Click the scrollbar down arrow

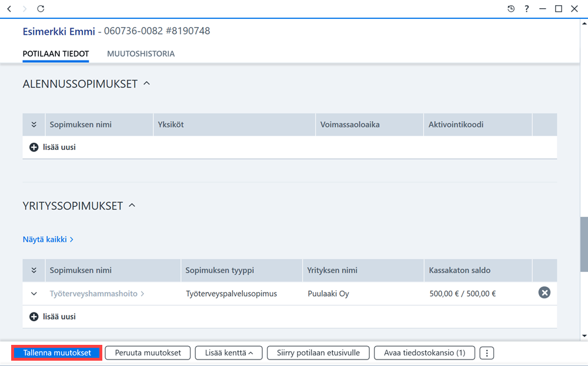[x=584, y=336]
